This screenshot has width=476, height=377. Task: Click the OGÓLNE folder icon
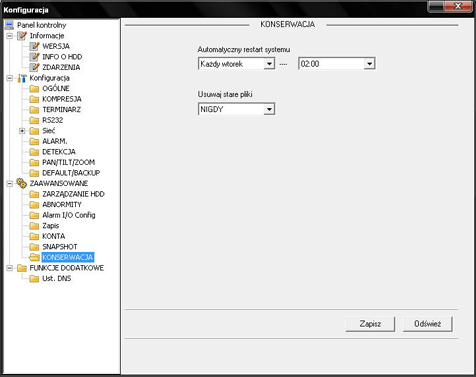[x=34, y=89]
